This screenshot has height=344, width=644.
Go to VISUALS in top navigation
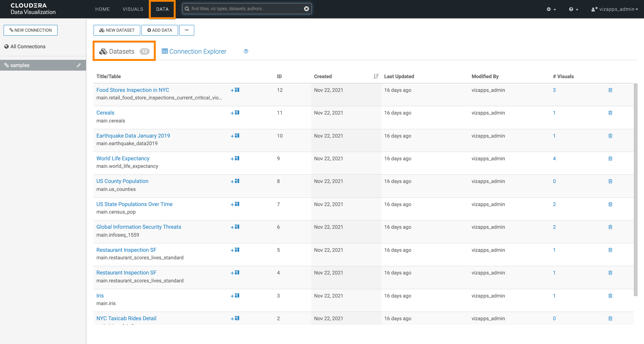point(133,9)
